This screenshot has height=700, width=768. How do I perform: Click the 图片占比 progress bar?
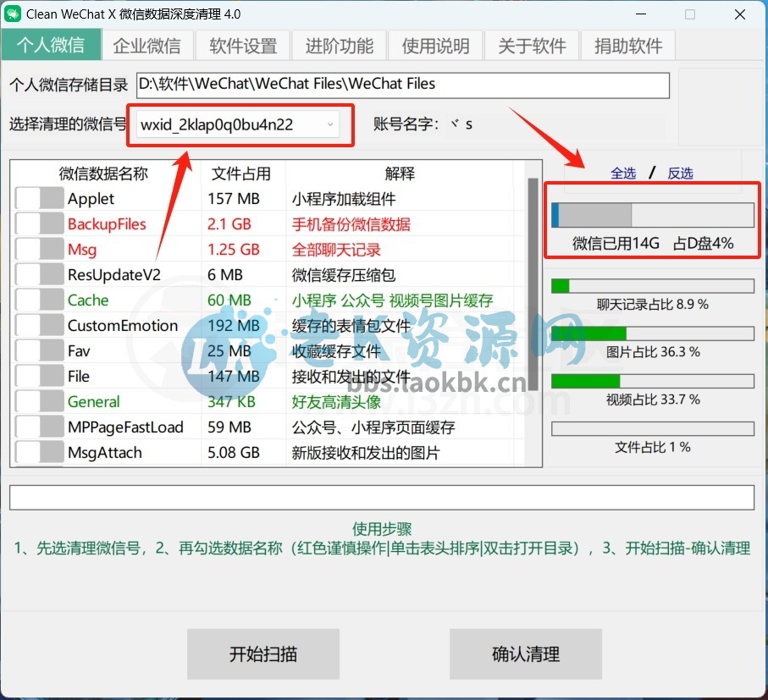click(652, 333)
